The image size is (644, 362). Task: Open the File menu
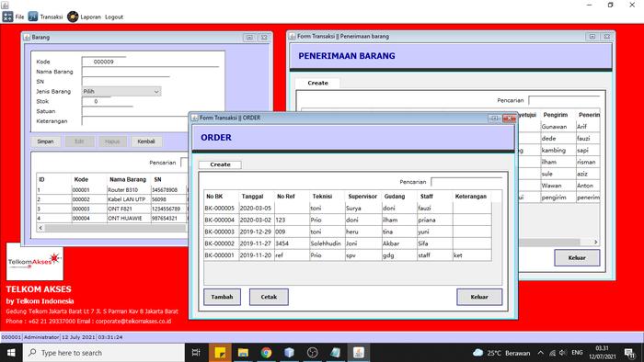[19, 17]
